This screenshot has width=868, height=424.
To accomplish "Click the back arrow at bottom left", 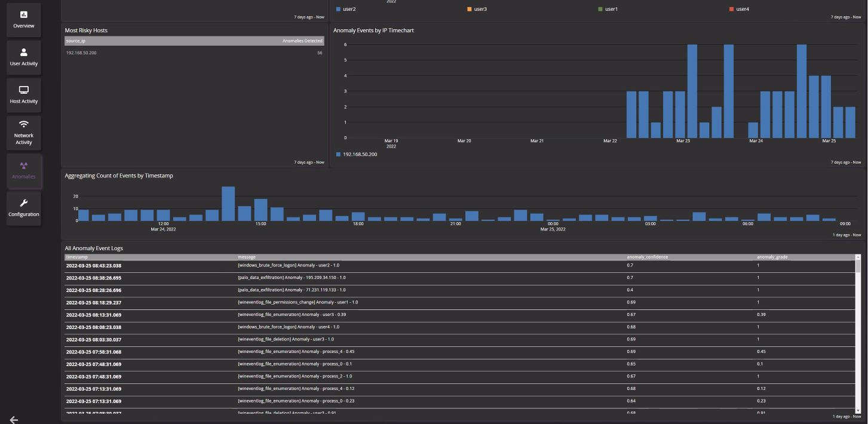I will (14, 419).
